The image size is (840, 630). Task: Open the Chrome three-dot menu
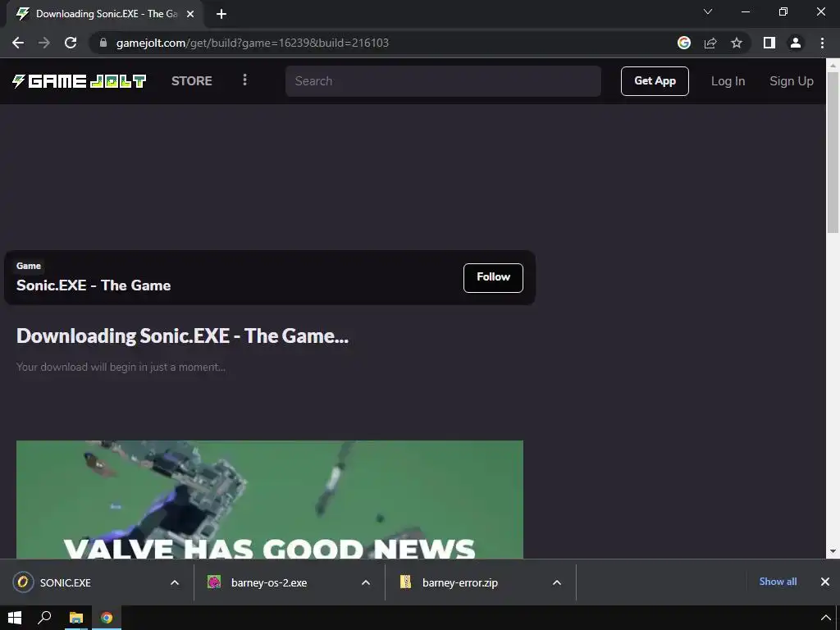tap(822, 43)
